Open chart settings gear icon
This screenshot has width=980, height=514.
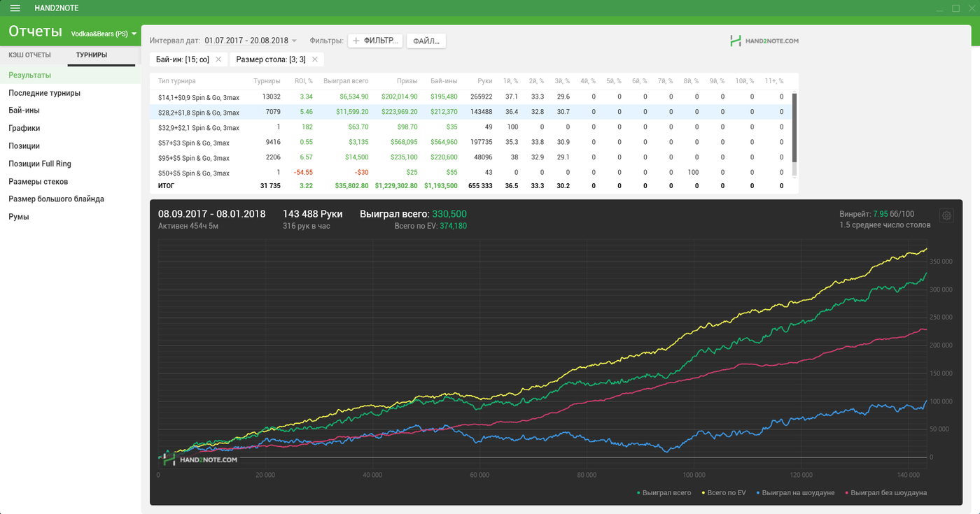pyautogui.click(x=947, y=215)
